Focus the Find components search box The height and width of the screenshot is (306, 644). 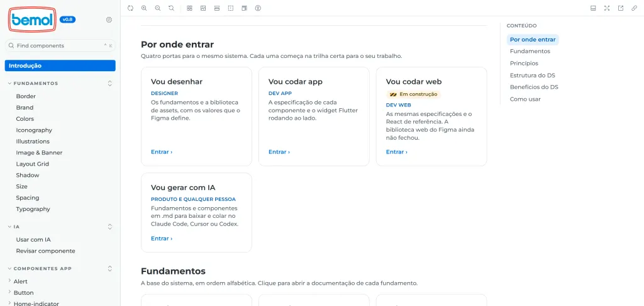point(60,46)
